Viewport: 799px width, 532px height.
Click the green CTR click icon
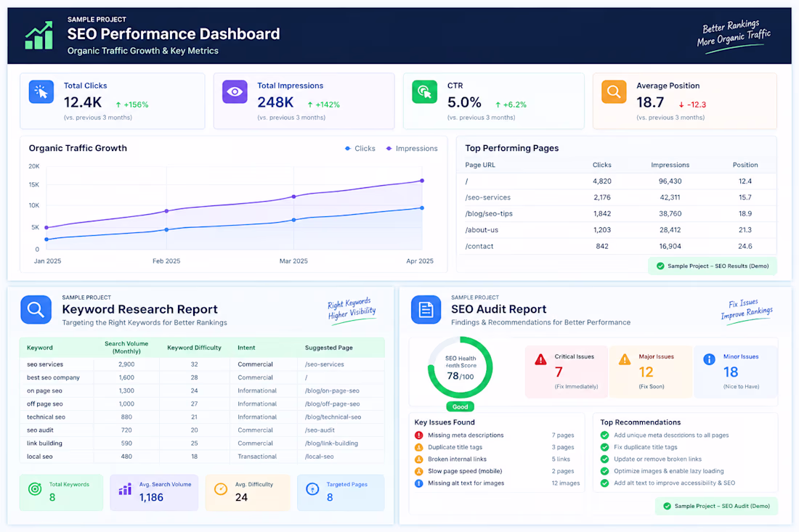coord(424,91)
